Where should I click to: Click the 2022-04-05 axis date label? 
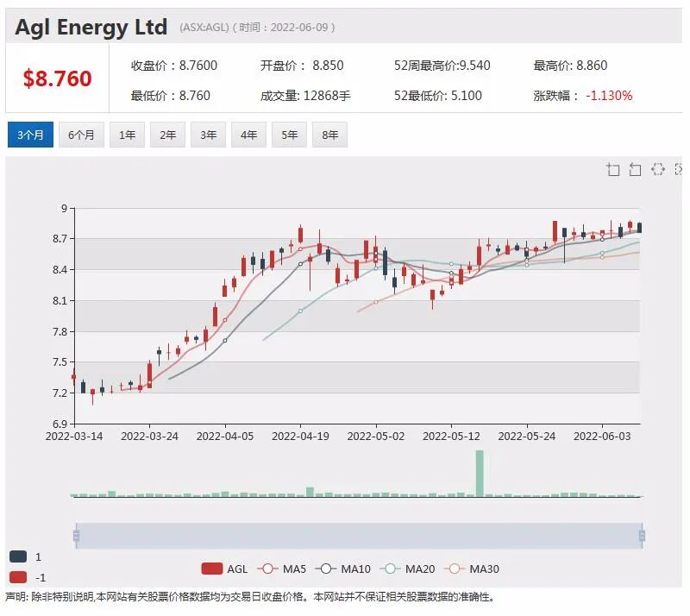pyautogui.click(x=225, y=437)
